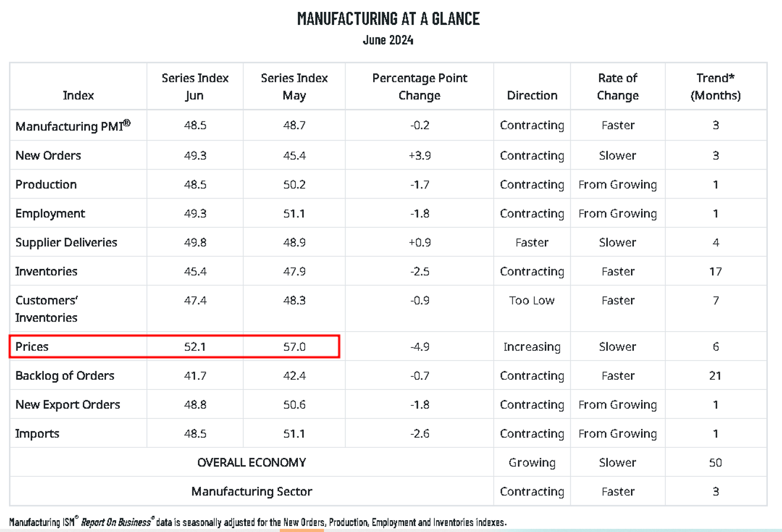The image size is (782, 532).
Task: Click the Manufacturing Sector row heading
Action: click(251, 491)
